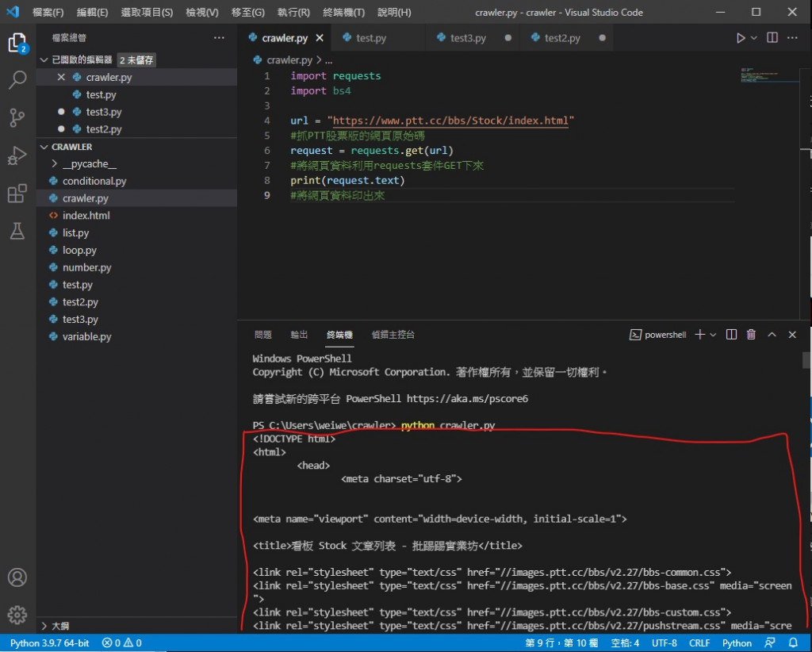Open the Extensions view icon
Screen dimensions: 812x652
17,194
